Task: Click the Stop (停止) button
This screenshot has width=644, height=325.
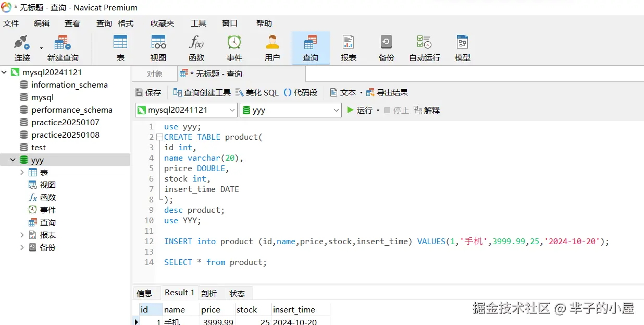Action: click(397, 110)
